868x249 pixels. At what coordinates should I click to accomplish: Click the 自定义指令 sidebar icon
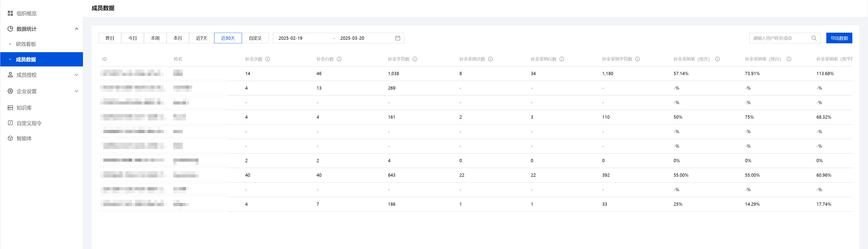[10, 123]
